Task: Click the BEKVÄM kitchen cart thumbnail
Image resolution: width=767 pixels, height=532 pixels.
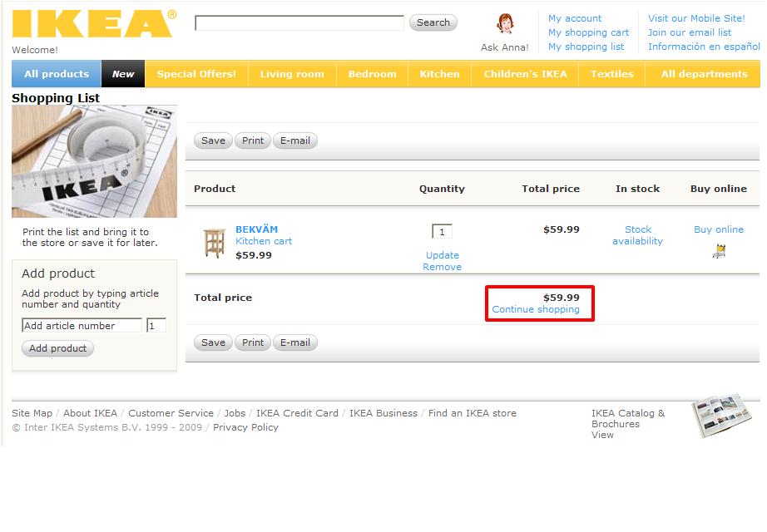Action: pos(215,243)
